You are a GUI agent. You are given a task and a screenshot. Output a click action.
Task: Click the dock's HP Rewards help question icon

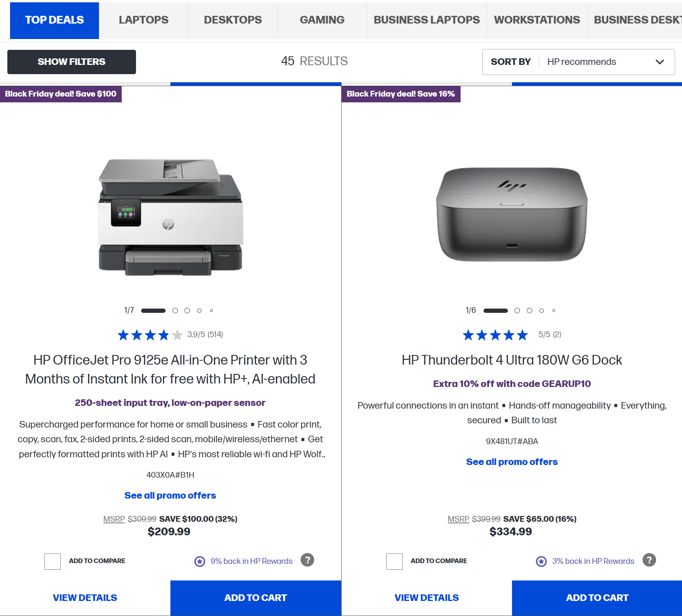(649, 560)
